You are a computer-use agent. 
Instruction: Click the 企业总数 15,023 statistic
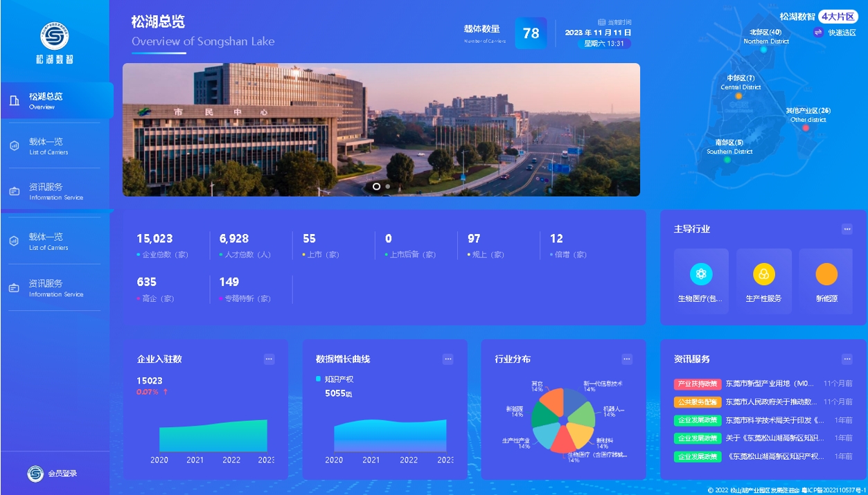[155, 239]
